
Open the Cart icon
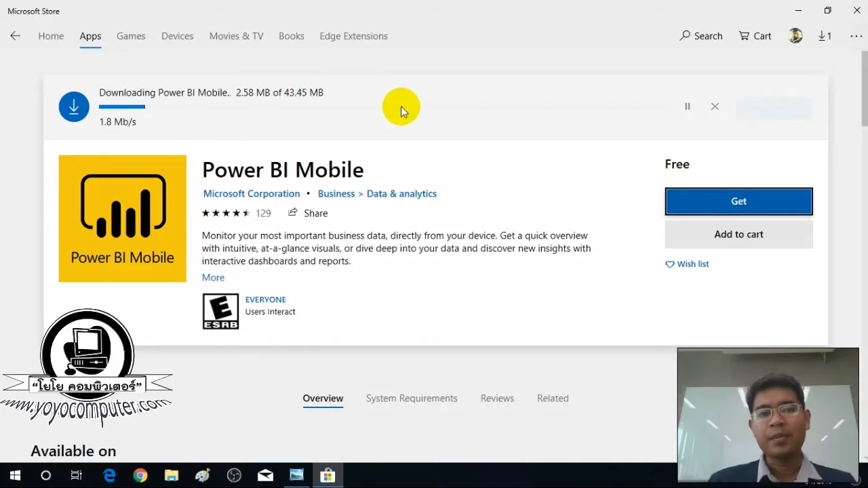(754, 36)
